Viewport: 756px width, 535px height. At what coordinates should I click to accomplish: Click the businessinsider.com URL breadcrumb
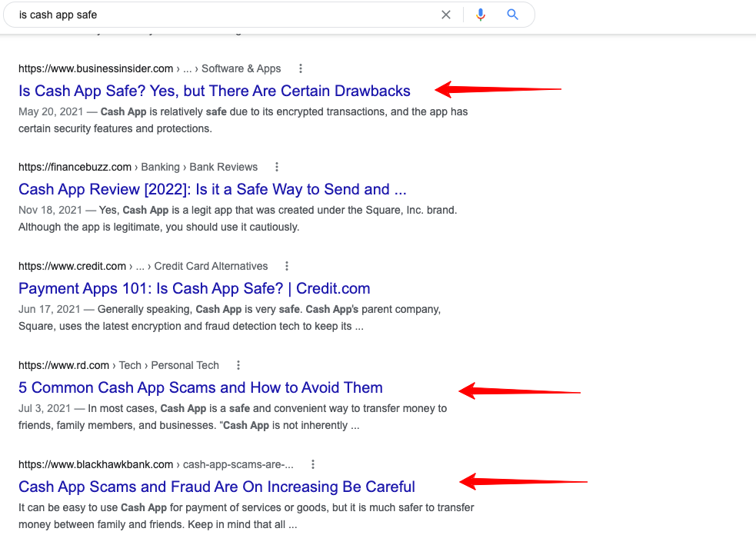96,68
